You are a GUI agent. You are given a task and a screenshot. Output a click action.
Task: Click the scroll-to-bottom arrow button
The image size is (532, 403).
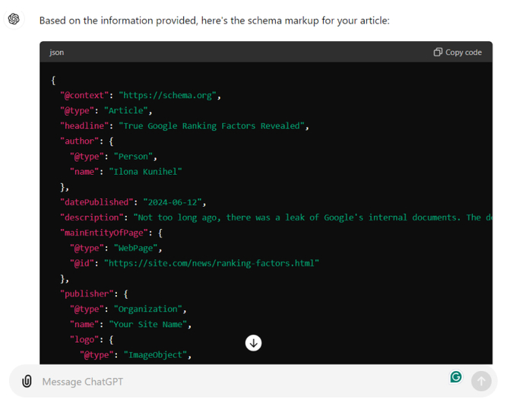253,343
